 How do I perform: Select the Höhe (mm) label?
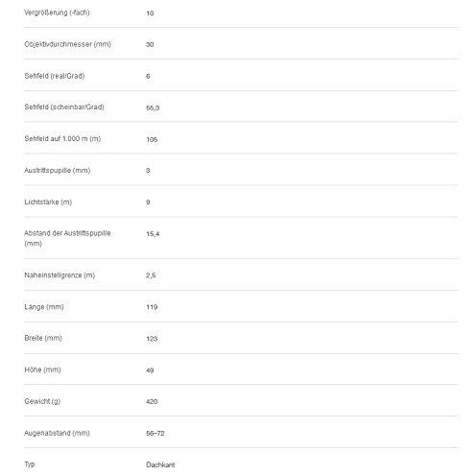click(x=42, y=369)
